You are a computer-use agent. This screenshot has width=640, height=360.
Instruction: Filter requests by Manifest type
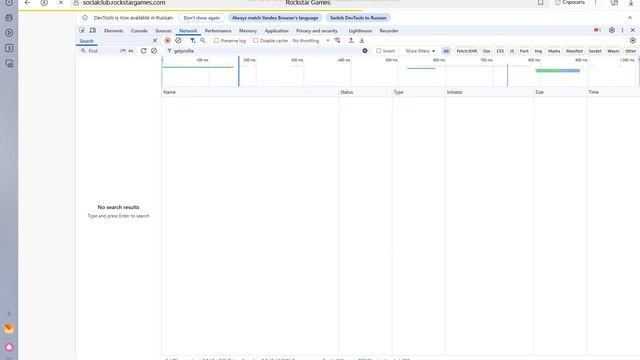pos(574,51)
